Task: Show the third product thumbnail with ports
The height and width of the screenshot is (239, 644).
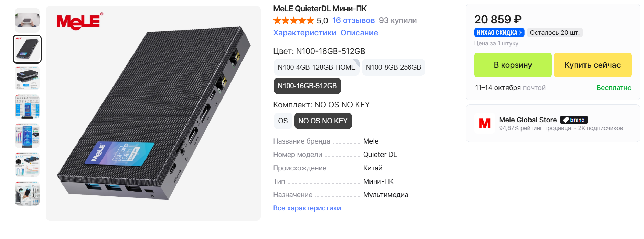Action: pos(27,78)
